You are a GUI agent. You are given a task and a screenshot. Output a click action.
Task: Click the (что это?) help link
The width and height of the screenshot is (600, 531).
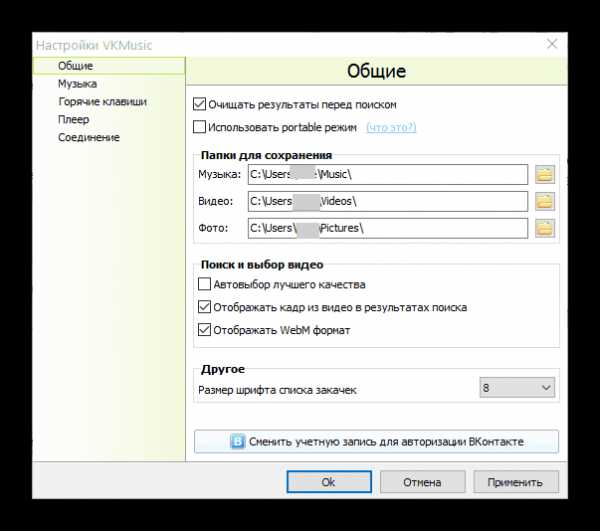(x=391, y=127)
